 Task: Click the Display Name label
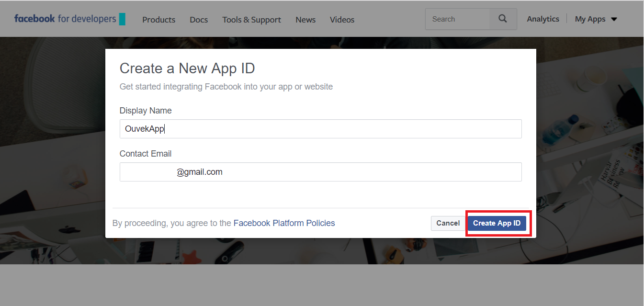coord(146,111)
